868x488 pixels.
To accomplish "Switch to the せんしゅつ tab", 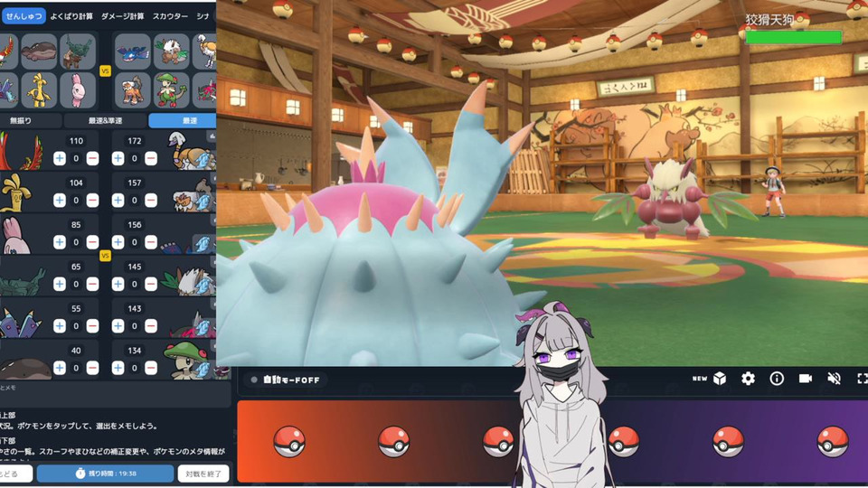I will point(24,16).
